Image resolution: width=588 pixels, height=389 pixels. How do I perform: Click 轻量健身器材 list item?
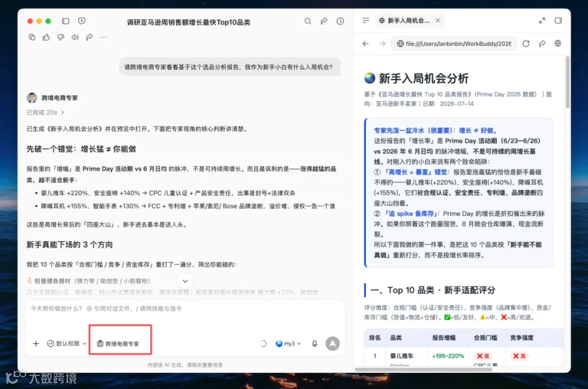click(88, 281)
